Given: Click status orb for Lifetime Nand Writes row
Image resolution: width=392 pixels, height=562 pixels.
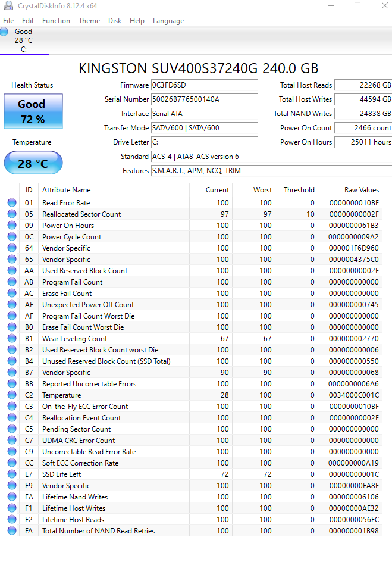Looking at the screenshot, I should (12, 497).
